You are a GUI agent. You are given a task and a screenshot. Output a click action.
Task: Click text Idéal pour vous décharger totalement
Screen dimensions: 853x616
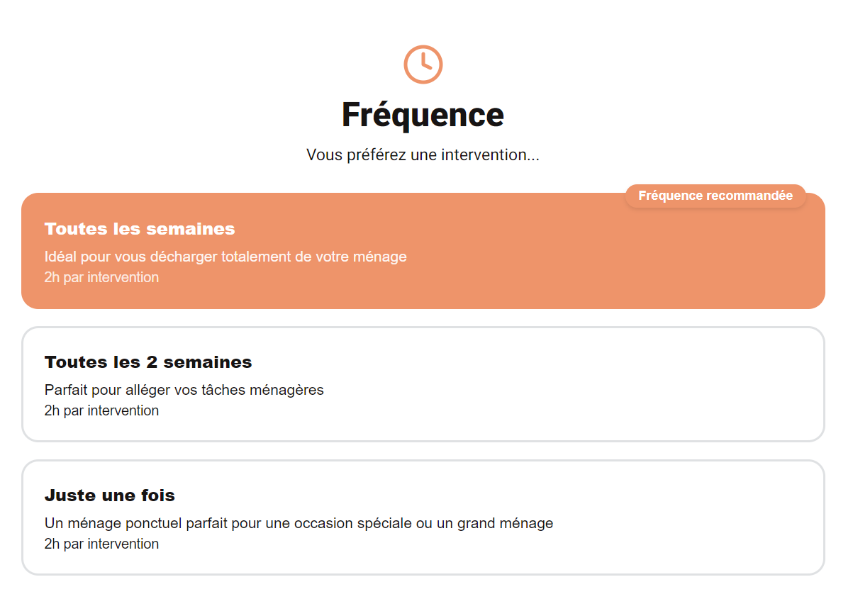tap(225, 257)
